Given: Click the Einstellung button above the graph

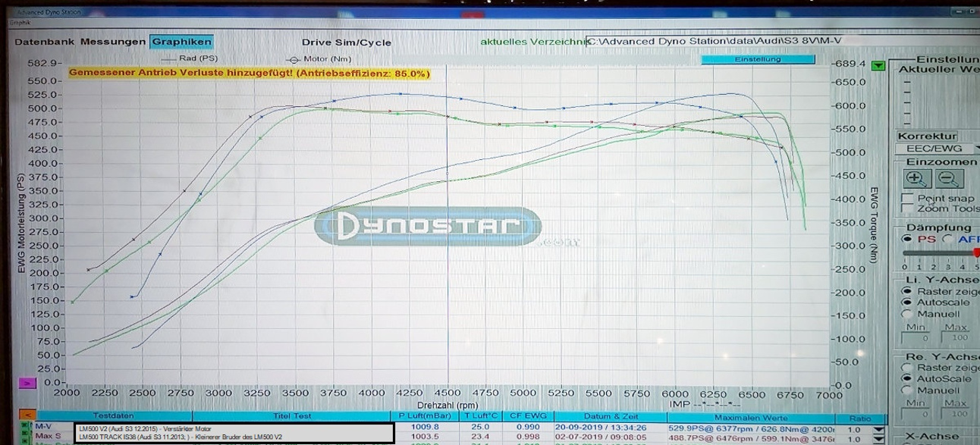Looking at the screenshot, I should (x=757, y=59).
